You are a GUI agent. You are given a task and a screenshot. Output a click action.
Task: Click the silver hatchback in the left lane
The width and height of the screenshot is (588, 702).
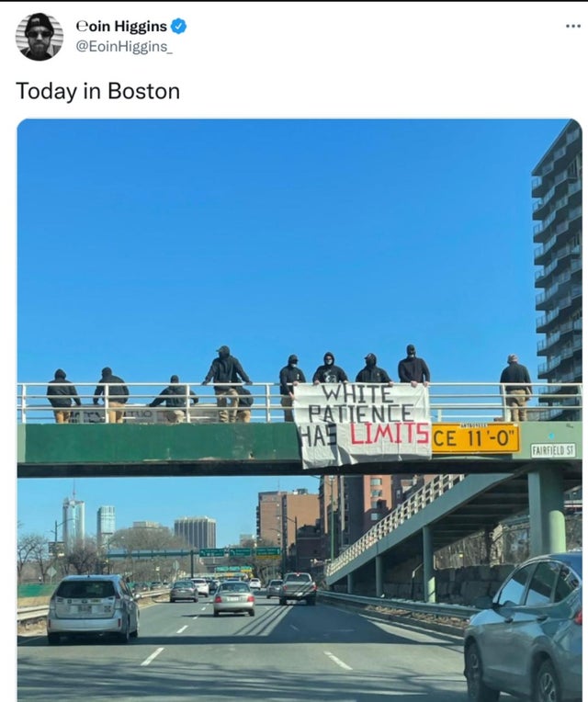93,608
